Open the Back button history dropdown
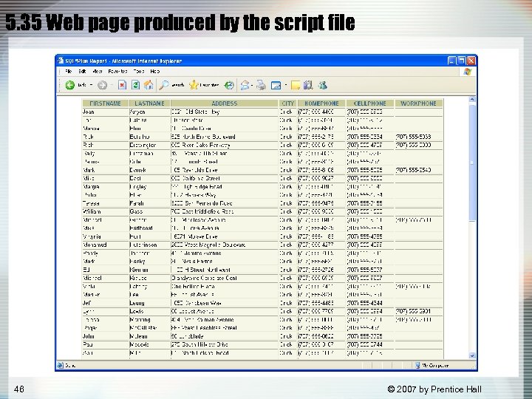 point(92,85)
